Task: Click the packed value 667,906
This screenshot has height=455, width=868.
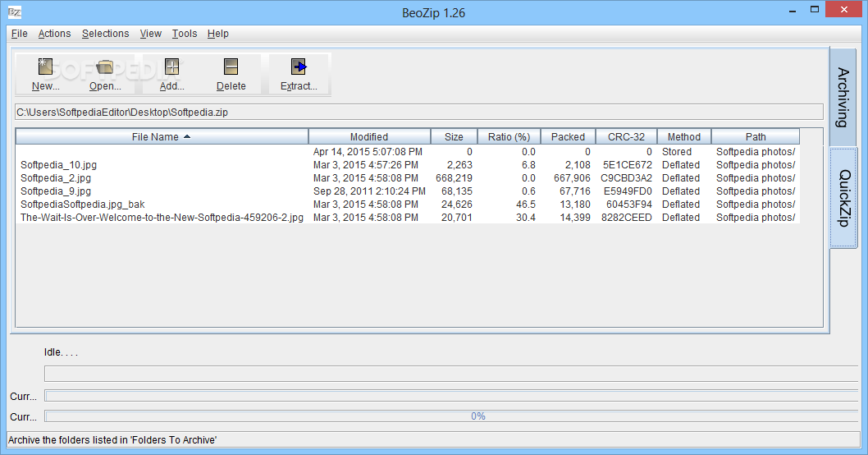Action: pos(572,178)
